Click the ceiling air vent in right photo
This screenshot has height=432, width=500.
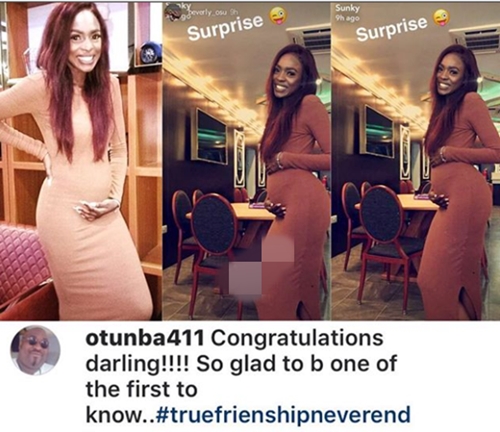[480, 41]
